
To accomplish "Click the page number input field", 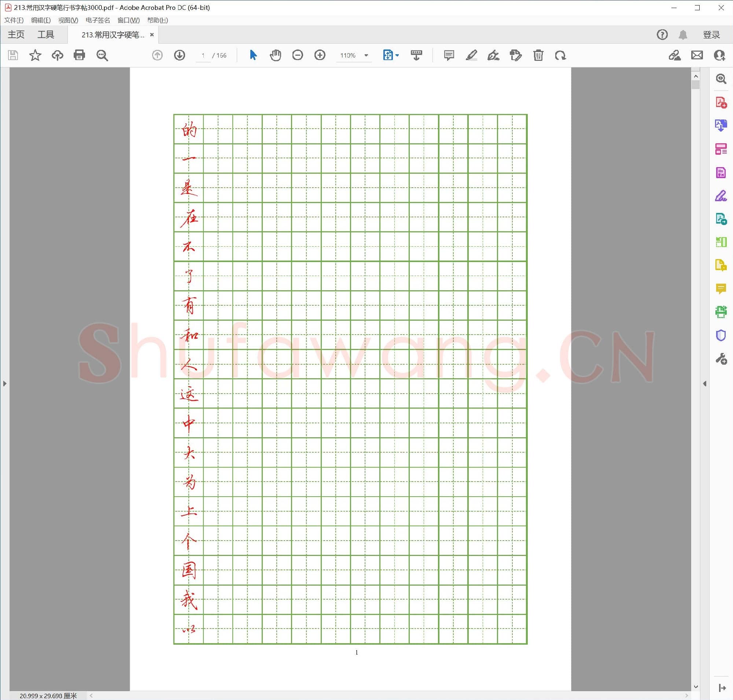I will [x=203, y=56].
